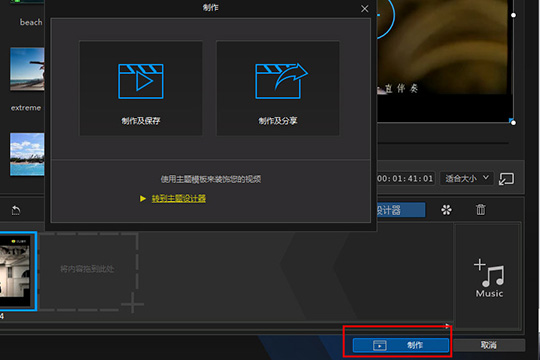
Task: Add background music with Music icon
Action: coord(489,278)
